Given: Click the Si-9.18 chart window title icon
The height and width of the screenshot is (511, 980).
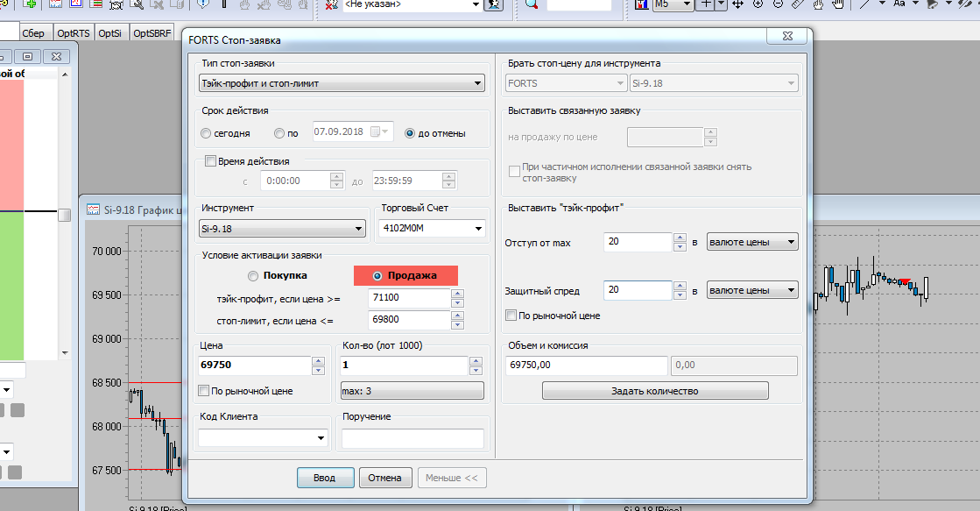Looking at the screenshot, I should [x=93, y=209].
